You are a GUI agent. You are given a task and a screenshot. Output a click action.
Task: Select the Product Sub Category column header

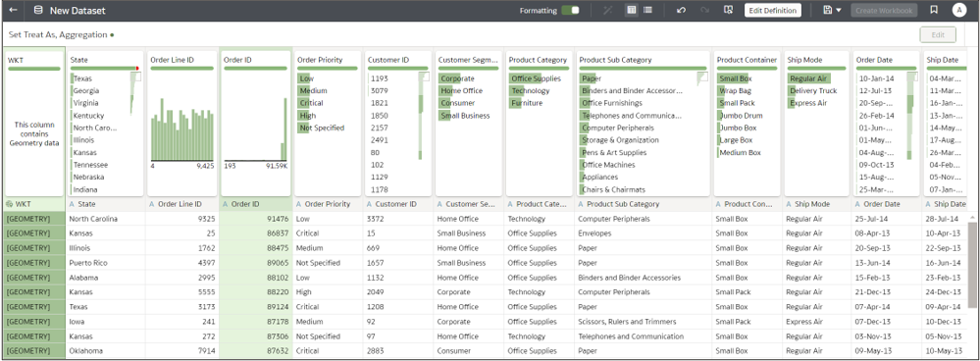(x=644, y=204)
